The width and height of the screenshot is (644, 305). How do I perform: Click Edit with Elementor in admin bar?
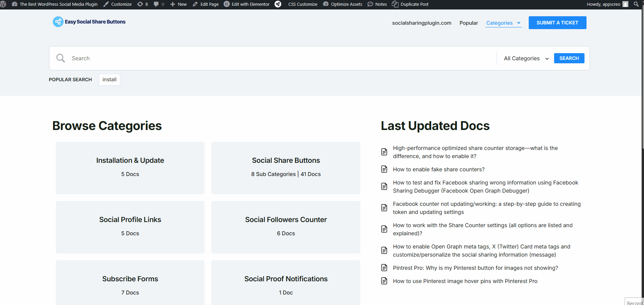click(247, 4)
